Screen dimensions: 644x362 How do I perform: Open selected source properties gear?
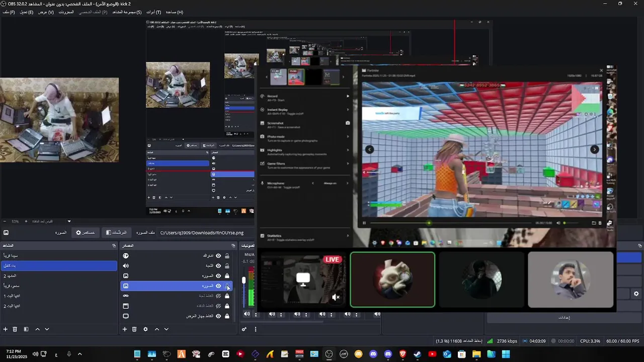[x=145, y=329]
